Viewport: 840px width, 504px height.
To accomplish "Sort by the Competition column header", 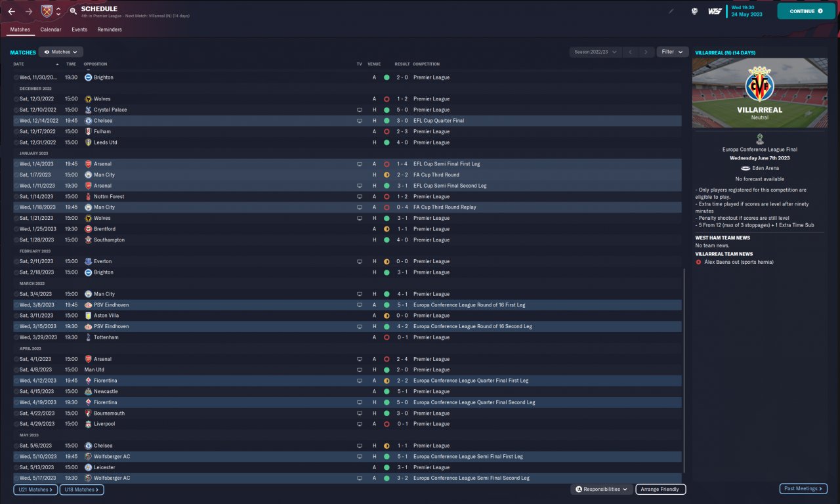I will point(427,64).
